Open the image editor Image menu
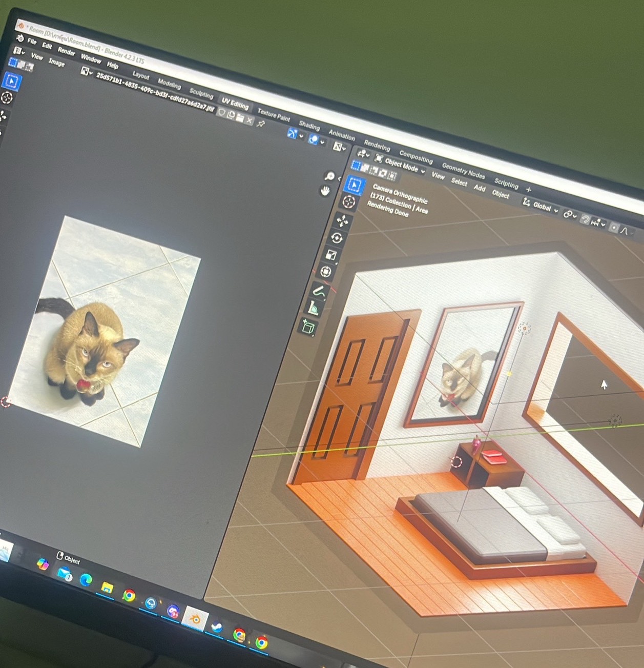 pos(56,63)
